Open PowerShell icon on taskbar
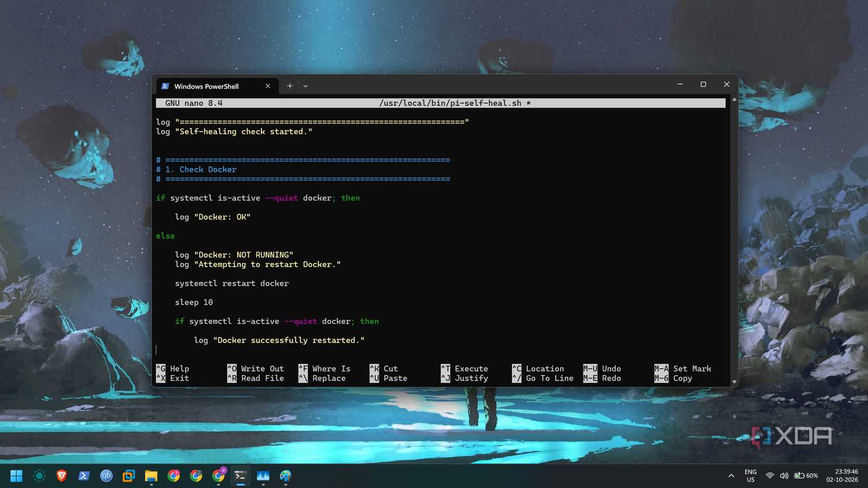868x488 pixels. [84, 476]
